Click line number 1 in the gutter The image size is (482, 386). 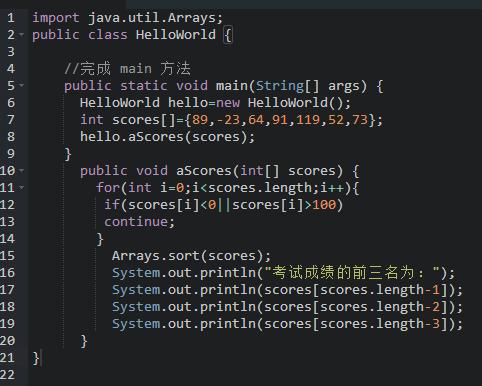pos(11,17)
